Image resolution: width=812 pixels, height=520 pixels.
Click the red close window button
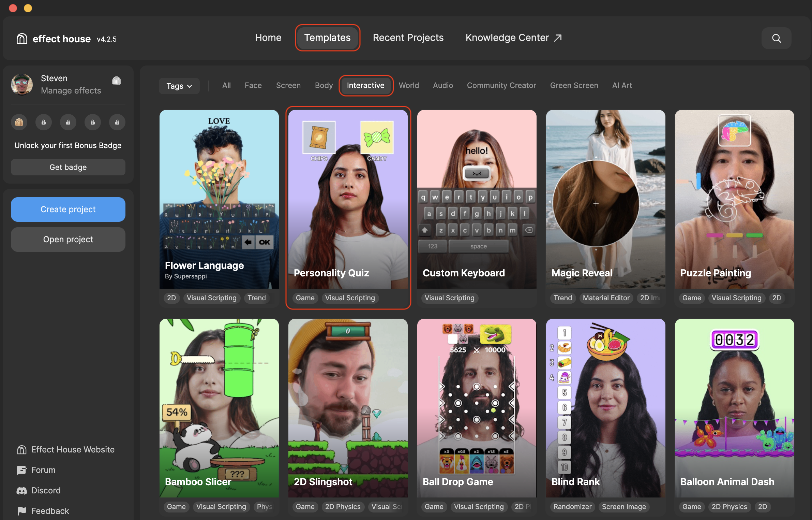click(13, 8)
